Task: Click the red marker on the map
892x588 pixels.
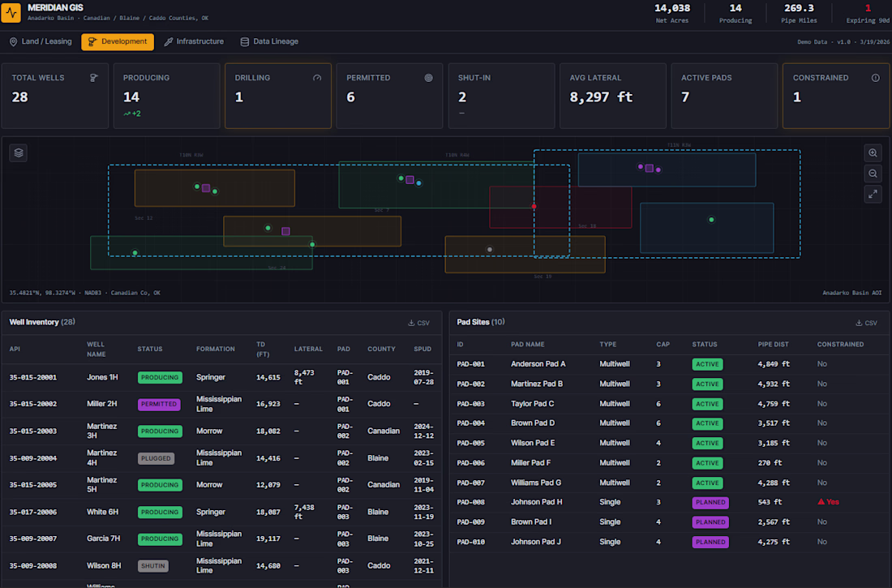Action: pyautogui.click(x=534, y=207)
